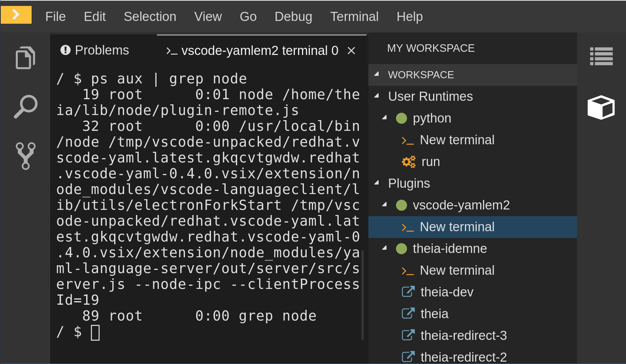Open New terminal under vscode-yamlem2

(x=457, y=227)
